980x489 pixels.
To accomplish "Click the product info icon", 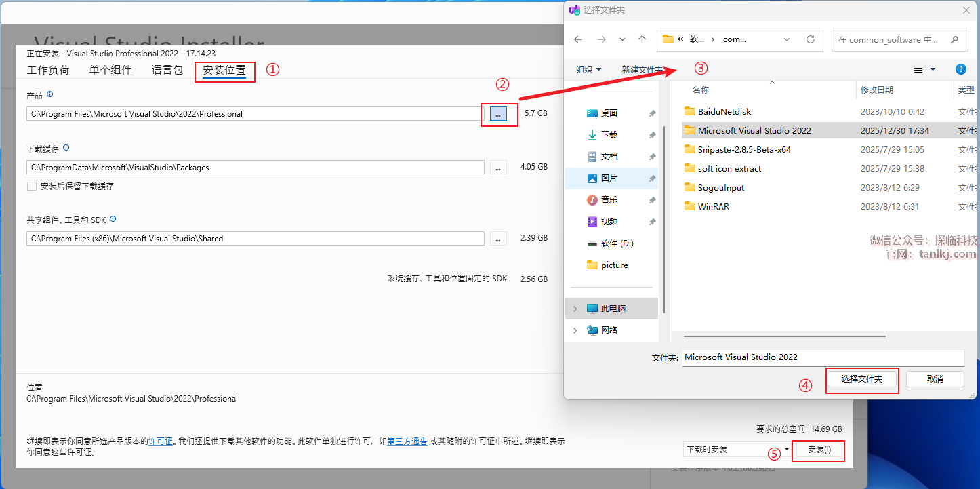I will (50, 94).
